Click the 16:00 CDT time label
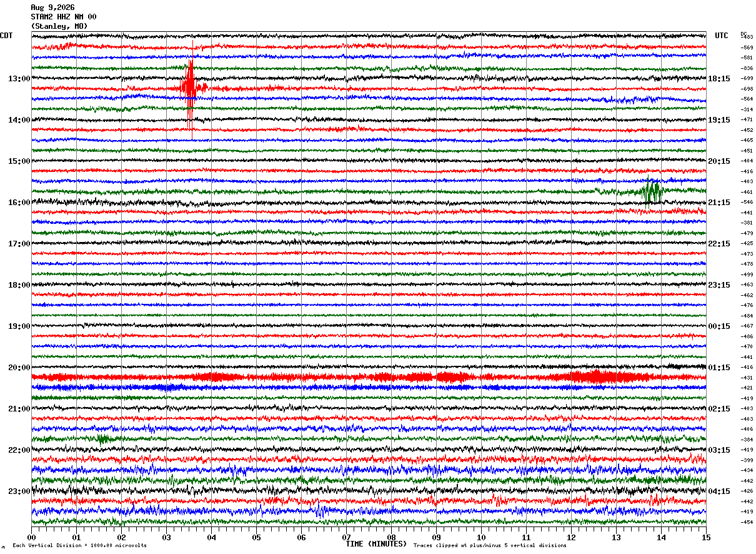Image resolution: width=756 pixels, height=554 pixels. pyautogui.click(x=19, y=203)
